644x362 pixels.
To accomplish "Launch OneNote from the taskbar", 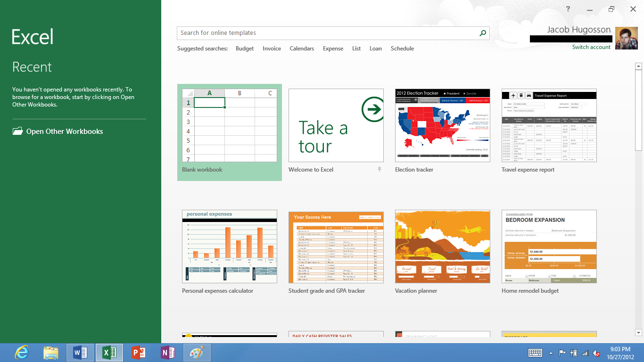I will [167, 352].
